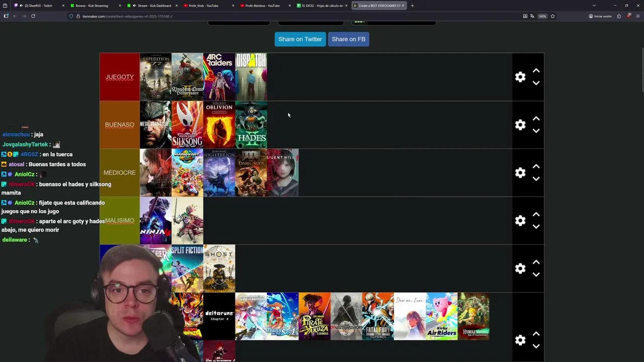Select Oblivion game cover
Screen dimensions: 644x362
pos(219,125)
